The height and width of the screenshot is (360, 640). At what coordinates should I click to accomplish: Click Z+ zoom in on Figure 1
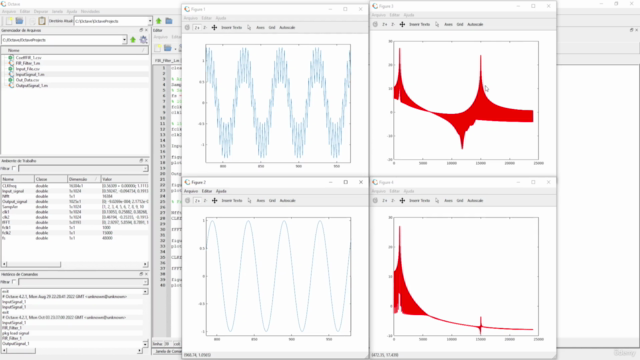(197, 27)
